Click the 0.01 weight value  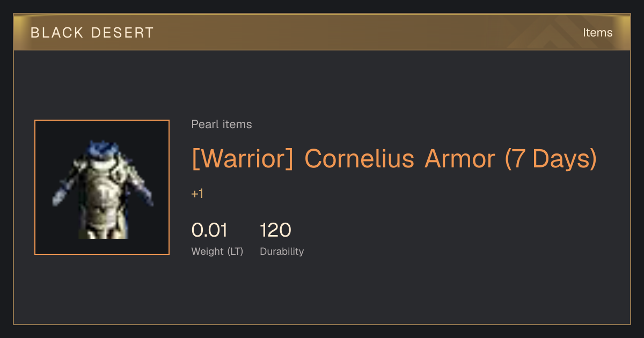pyautogui.click(x=210, y=230)
